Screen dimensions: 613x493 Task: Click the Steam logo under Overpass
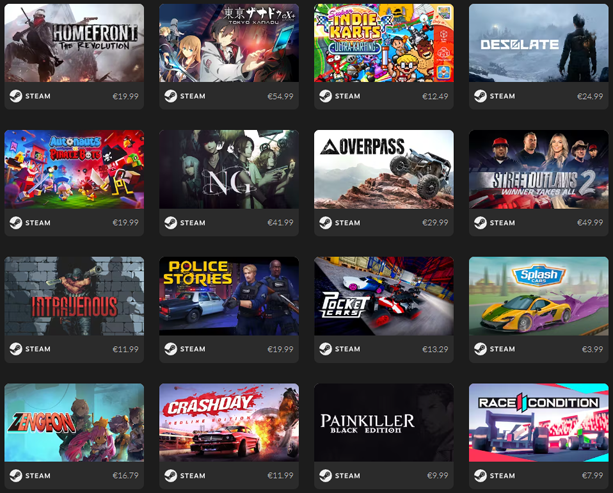pyautogui.click(x=325, y=222)
